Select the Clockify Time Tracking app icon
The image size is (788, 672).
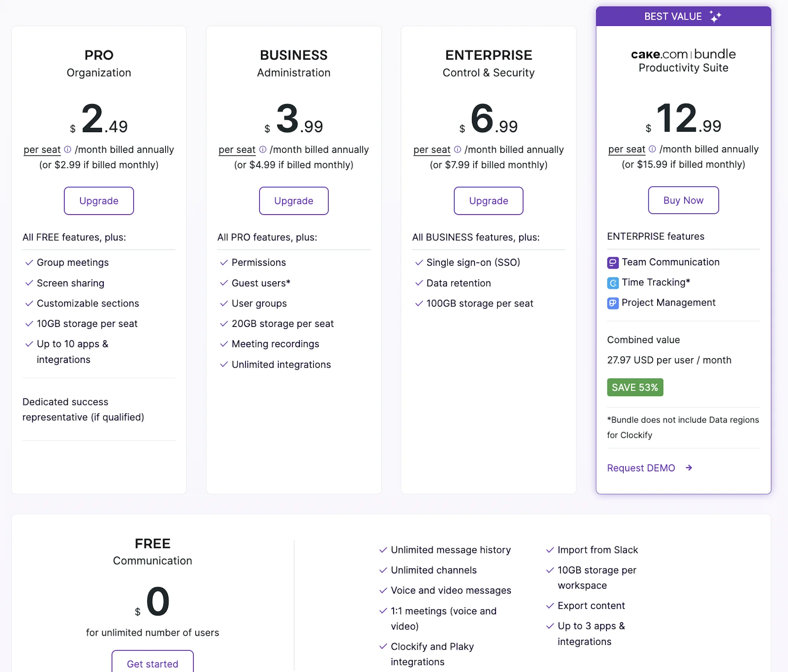pyautogui.click(x=612, y=282)
